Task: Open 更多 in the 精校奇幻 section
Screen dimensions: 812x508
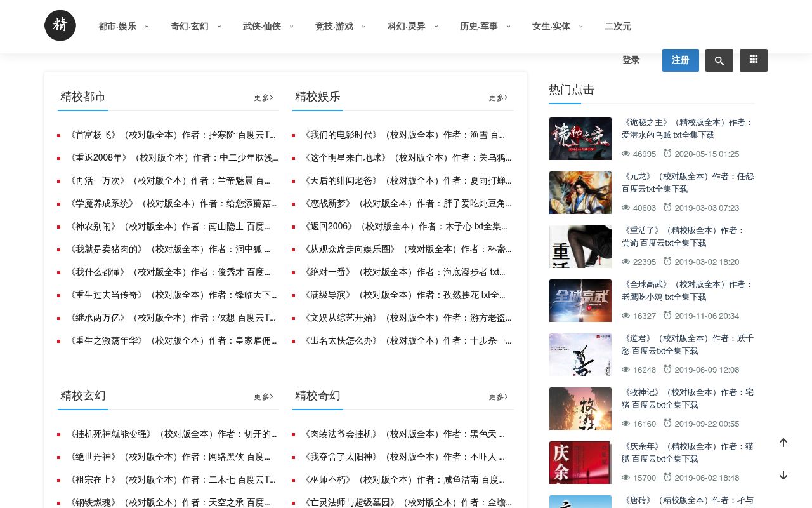Action: [498, 397]
